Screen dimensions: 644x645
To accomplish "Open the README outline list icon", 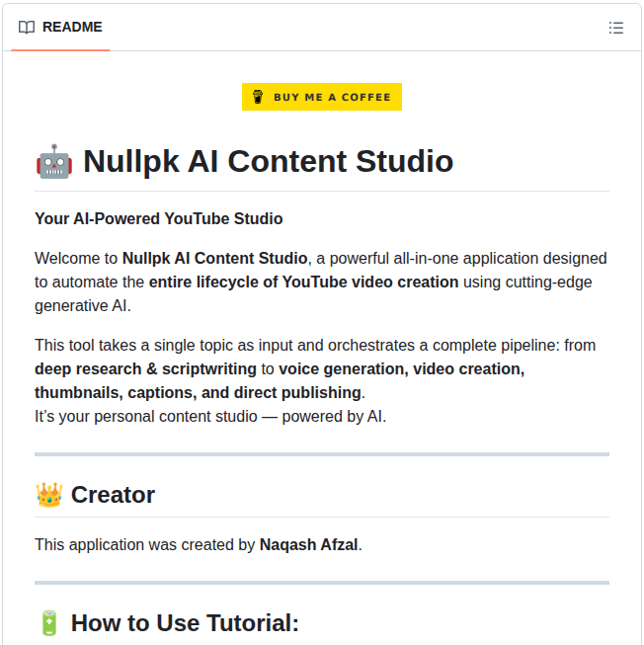I will click(x=616, y=28).
